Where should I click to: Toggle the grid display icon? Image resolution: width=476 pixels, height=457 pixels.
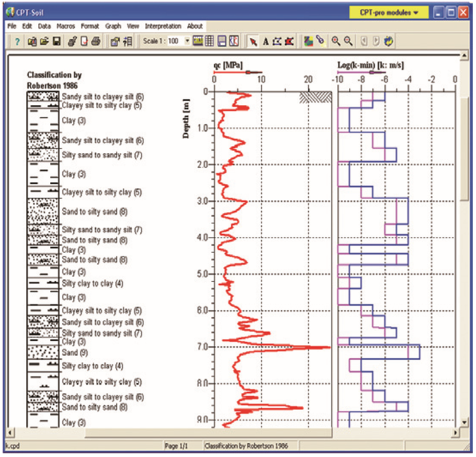[210, 42]
